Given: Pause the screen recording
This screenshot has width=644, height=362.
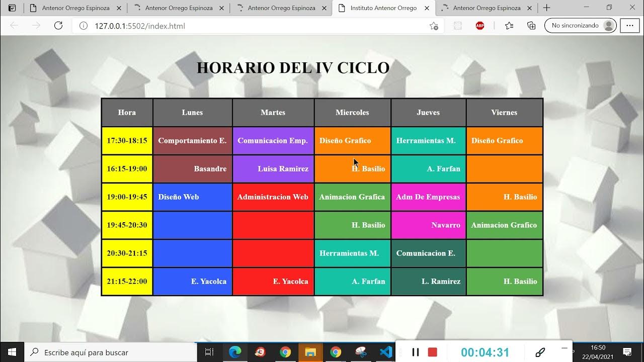Looking at the screenshot, I should [416, 352].
